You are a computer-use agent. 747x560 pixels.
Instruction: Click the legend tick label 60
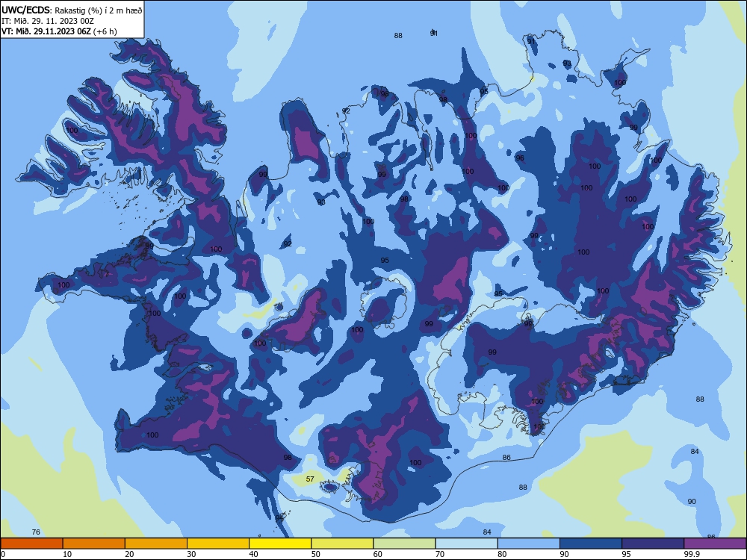click(378, 554)
